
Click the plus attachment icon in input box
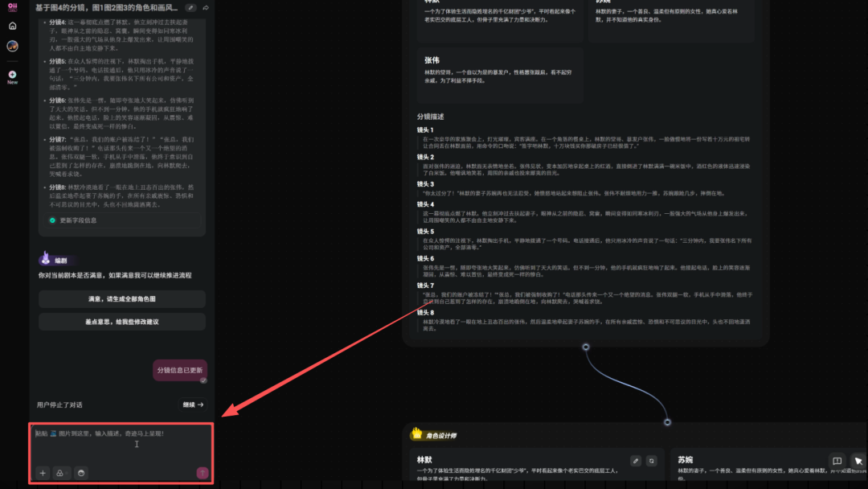coord(43,473)
